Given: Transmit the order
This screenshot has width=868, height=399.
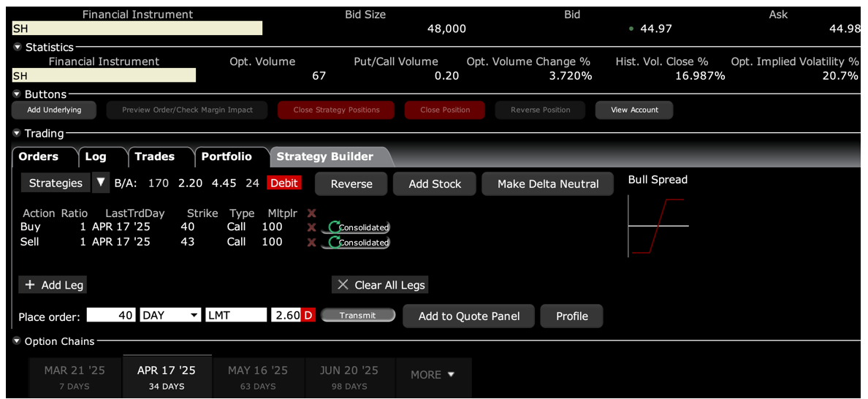Looking at the screenshot, I should (357, 316).
